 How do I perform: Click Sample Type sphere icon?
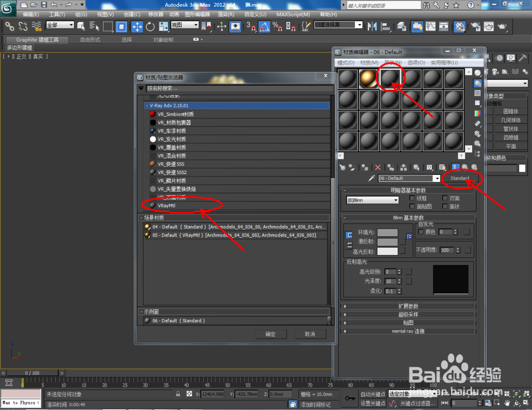478,73
